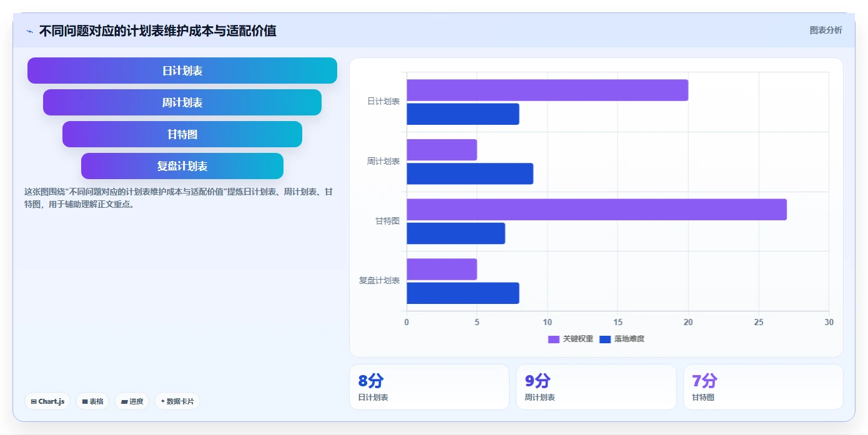This screenshot has height=435, width=868.
Task: Click the purple 关键权重 bar for 周计划表
Action: [441, 150]
